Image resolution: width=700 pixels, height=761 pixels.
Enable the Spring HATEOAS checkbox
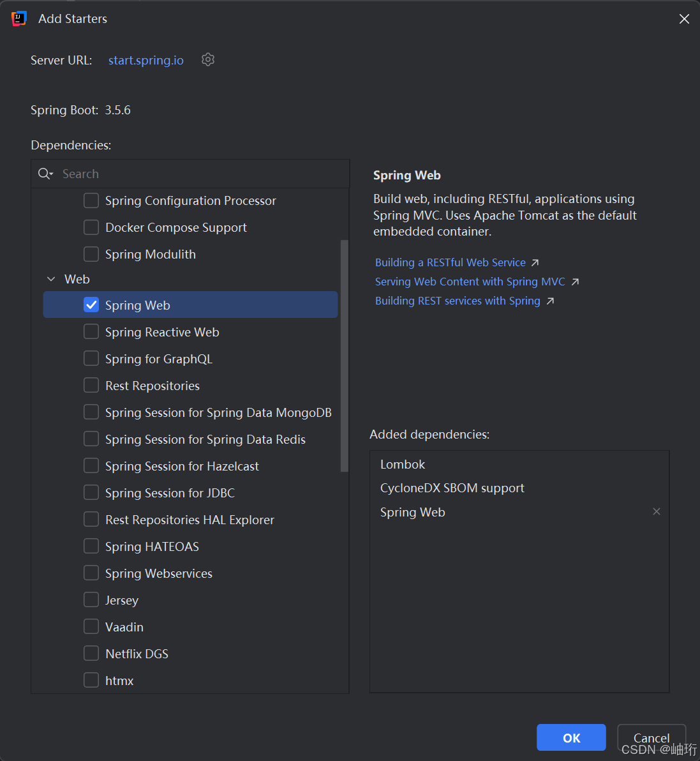(91, 546)
